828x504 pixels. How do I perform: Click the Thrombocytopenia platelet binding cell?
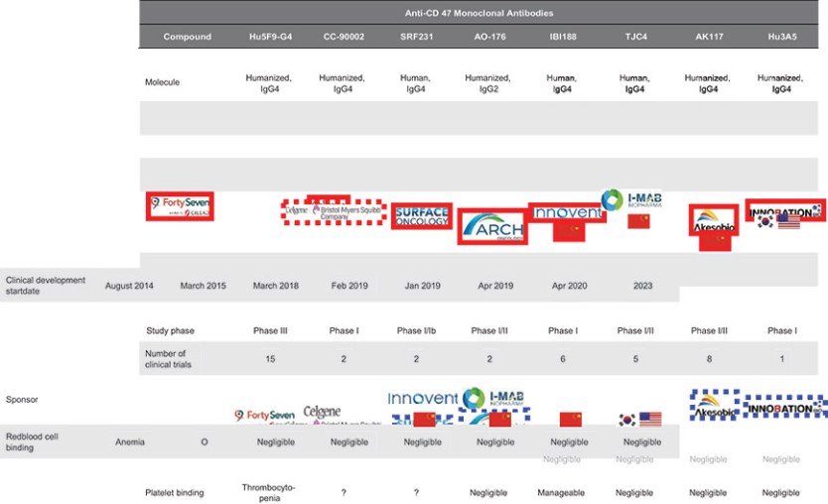271,492
